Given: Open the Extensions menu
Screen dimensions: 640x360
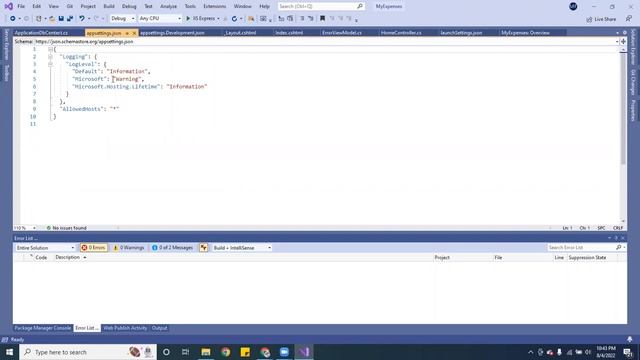Looking at the screenshot, I should coord(215,7).
